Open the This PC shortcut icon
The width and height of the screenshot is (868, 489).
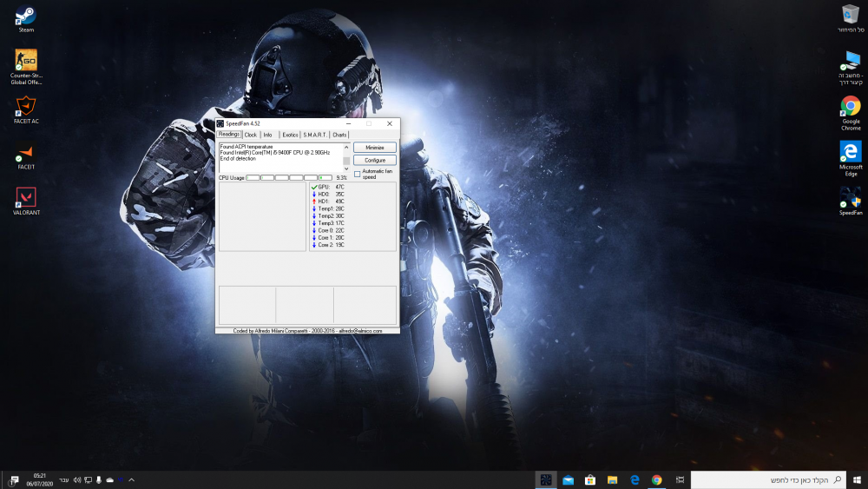click(851, 68)
